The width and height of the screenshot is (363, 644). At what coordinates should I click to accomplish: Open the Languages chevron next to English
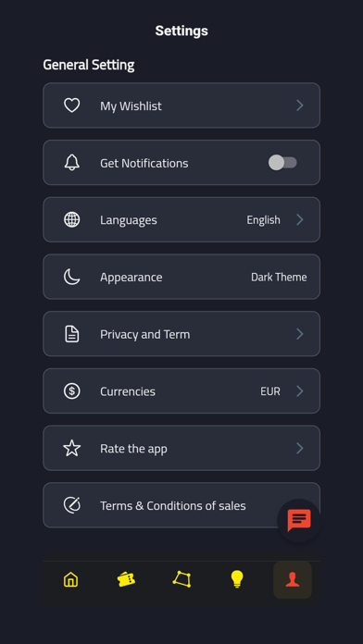point(300,219)
